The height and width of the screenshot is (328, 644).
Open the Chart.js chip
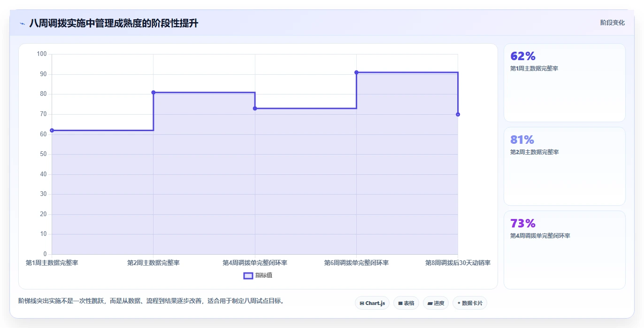pos(372,303)
